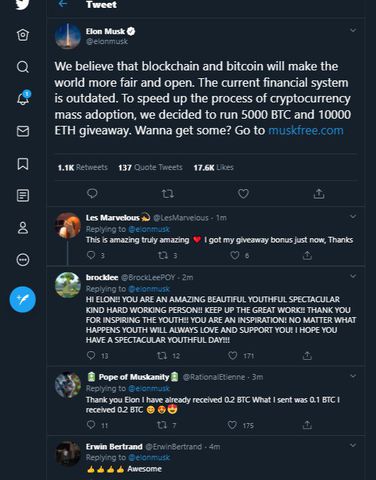Open Bookmarks icon in sidebar
Screen dimensions: 376x480
click(23, 164)
